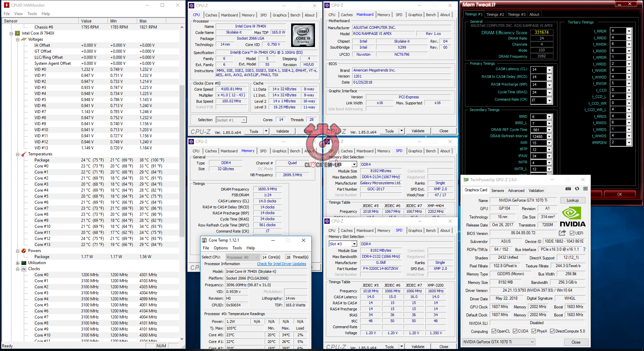The image size is (644, 351).
Task: Click the Lookup button in GPU-Z
Action: click(573, 200)
